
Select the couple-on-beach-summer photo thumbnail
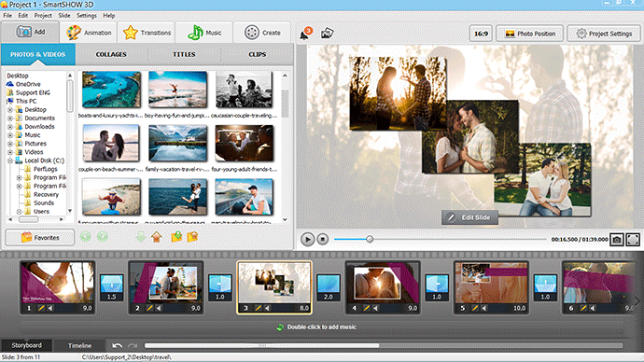pos(111,144)
